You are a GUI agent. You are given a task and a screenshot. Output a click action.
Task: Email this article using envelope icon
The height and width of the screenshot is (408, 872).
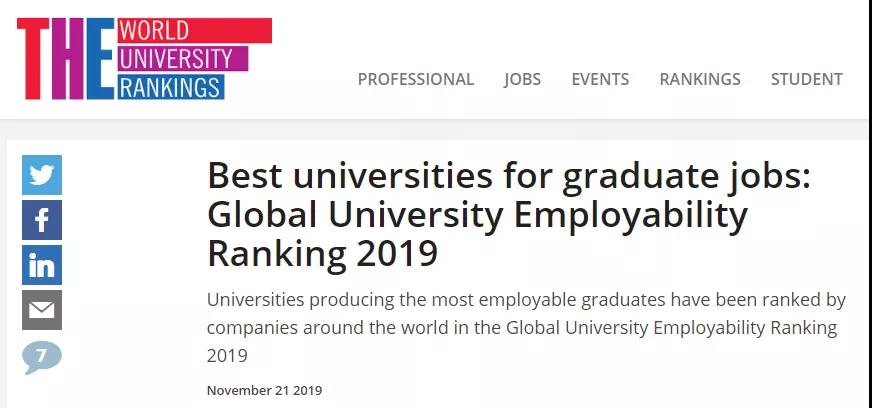click(42, 310)
